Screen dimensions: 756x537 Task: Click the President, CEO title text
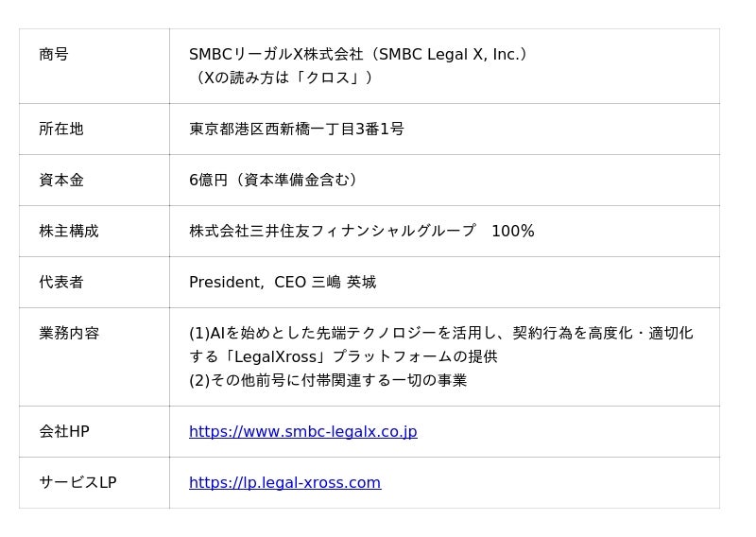pos(248,283)
